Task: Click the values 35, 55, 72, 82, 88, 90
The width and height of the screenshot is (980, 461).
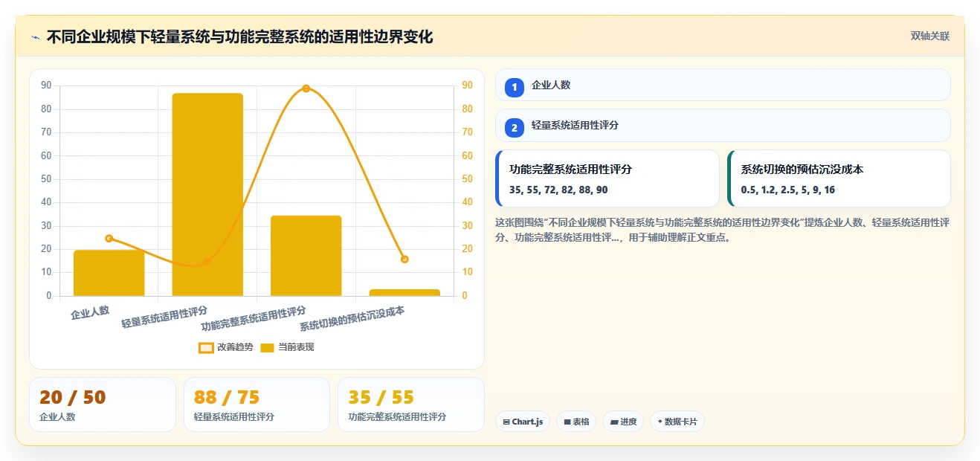Action: coord(558,190)
